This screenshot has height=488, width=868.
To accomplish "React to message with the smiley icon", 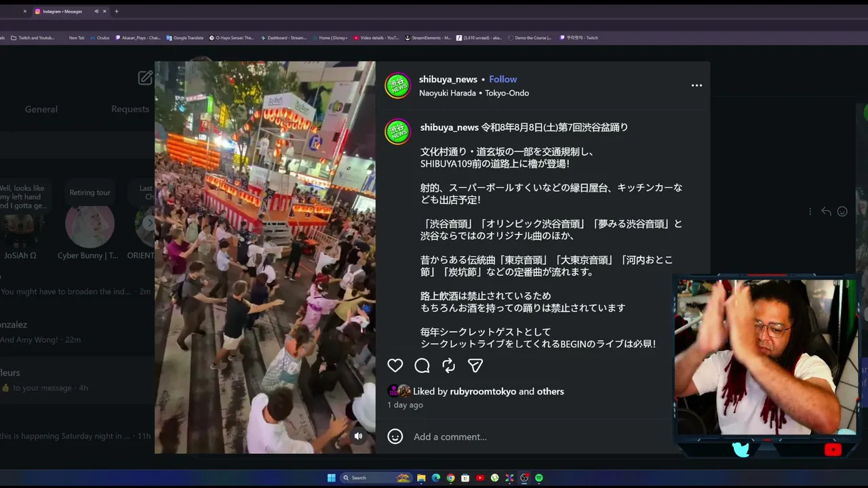I will click(x=842, y=211).
